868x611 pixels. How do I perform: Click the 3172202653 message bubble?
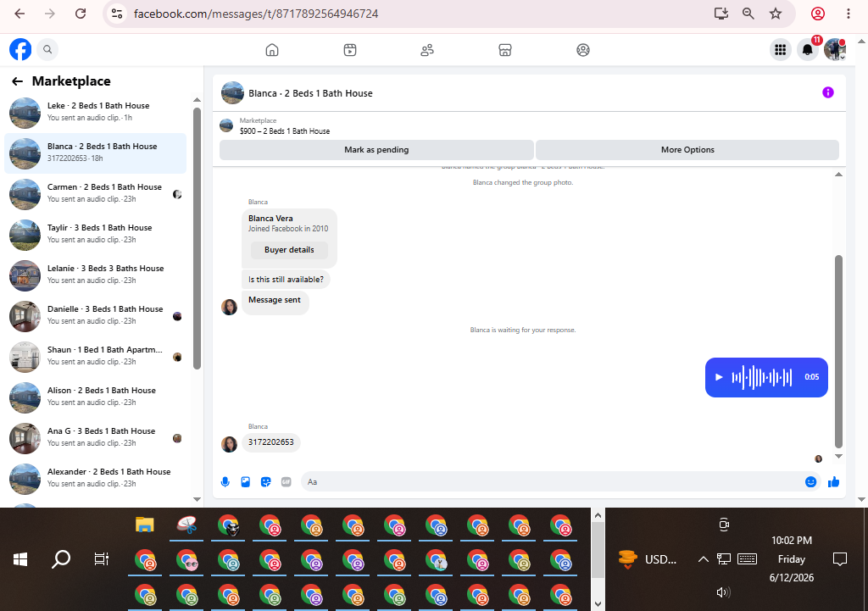[270, 442]
